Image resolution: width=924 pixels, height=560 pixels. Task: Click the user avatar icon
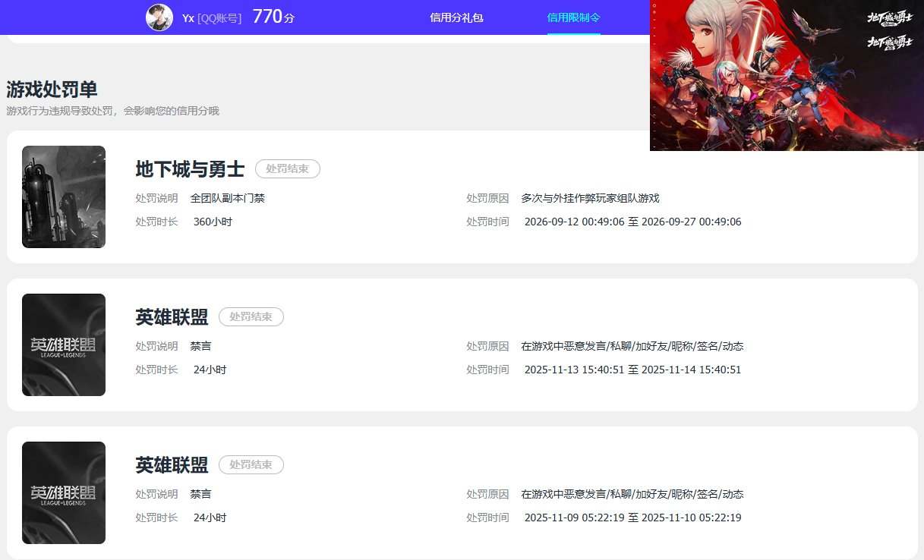[159, 17]
